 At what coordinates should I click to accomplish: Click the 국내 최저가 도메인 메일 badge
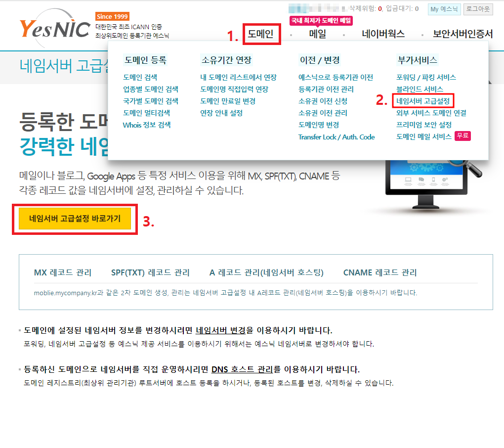pyautogui.click(x=321, y=21)
